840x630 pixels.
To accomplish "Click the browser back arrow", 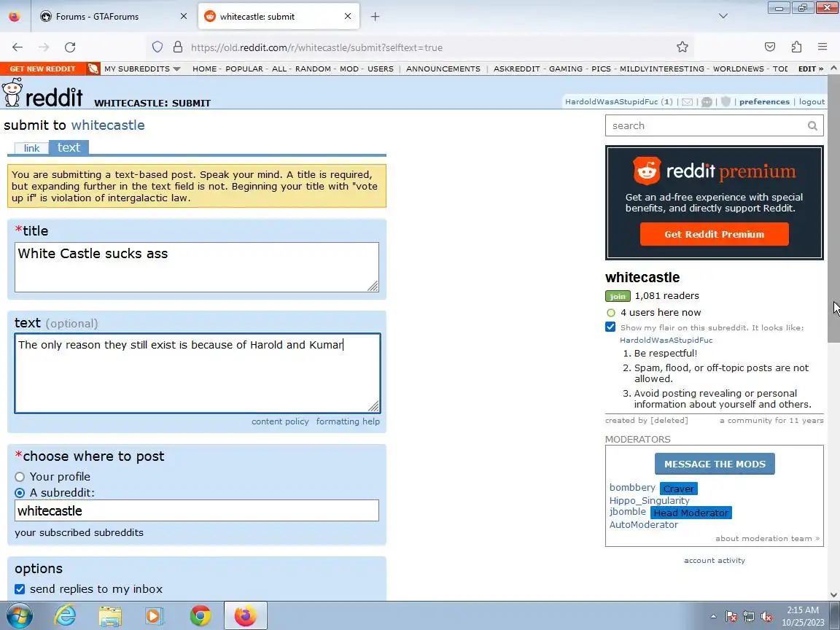I will [x=17, y=47].
